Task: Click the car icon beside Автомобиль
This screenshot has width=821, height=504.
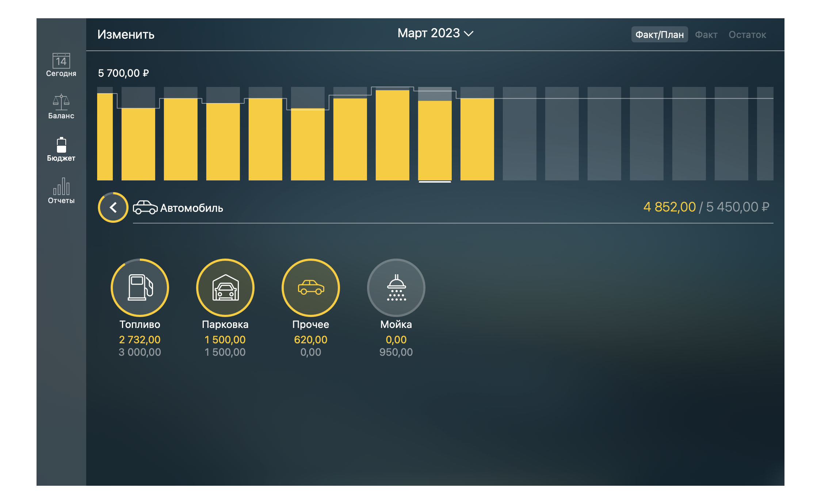Action: (x=145, y=207)
